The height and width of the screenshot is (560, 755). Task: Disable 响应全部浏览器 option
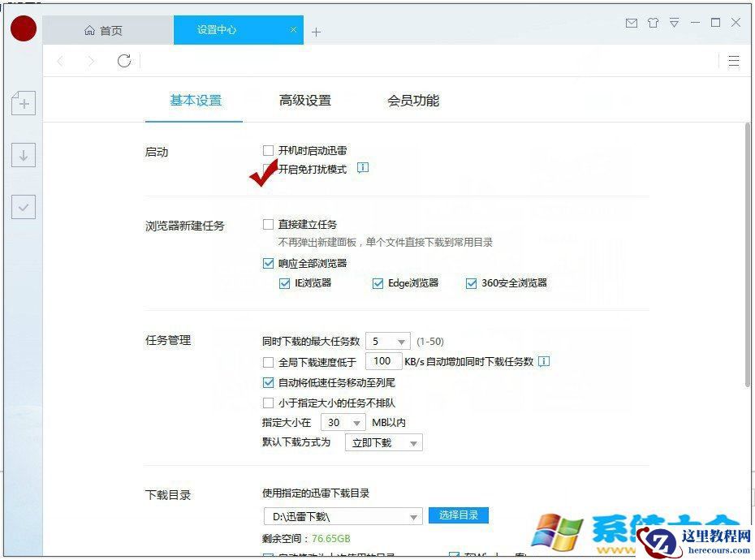coord(268,263)
